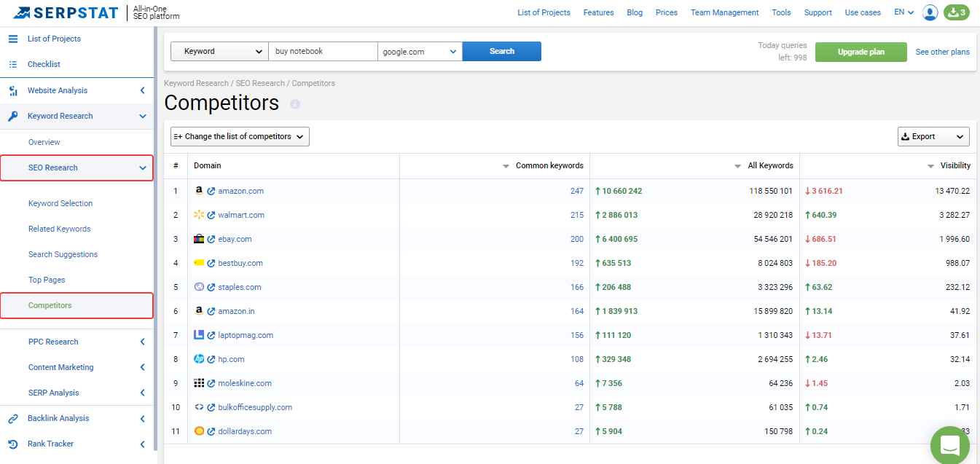Open Search Suggestions in sidebar
This screenshot has width=980, height=464.
[x=63, y=254]
